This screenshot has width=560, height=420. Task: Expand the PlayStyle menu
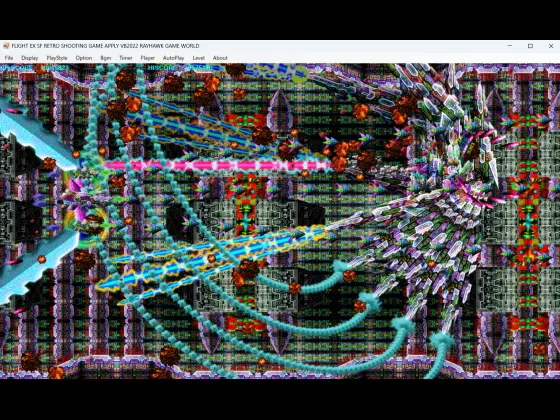click(x=57, y=58)
